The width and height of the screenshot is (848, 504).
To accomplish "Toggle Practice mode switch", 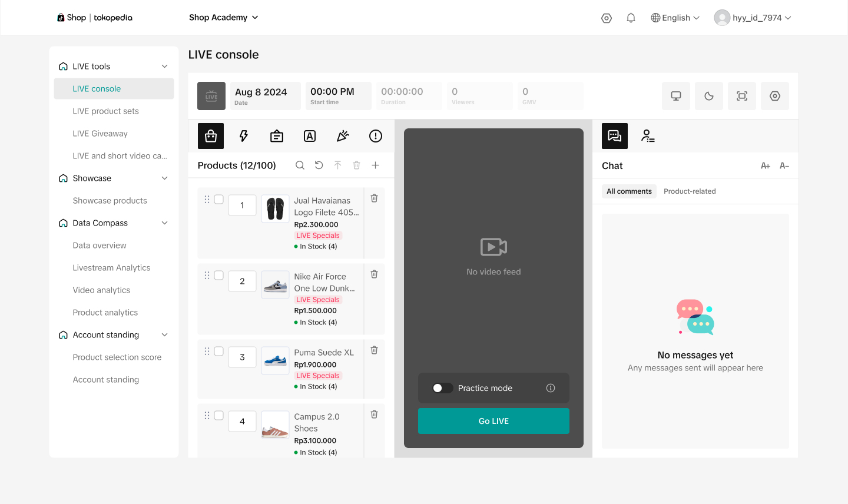I will click(443, 388).
